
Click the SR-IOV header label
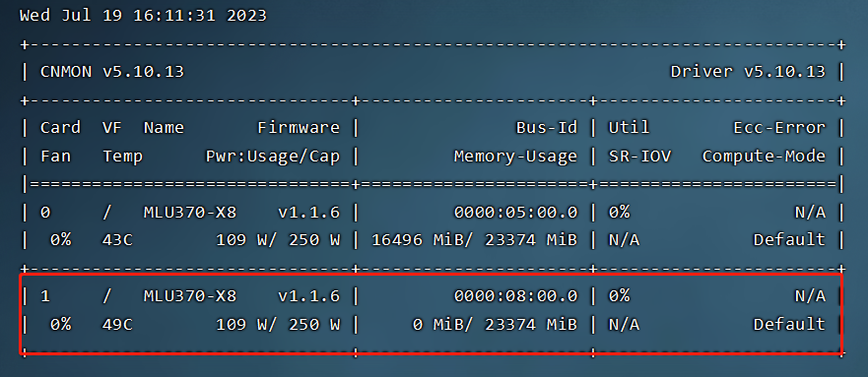pos(640,157)
